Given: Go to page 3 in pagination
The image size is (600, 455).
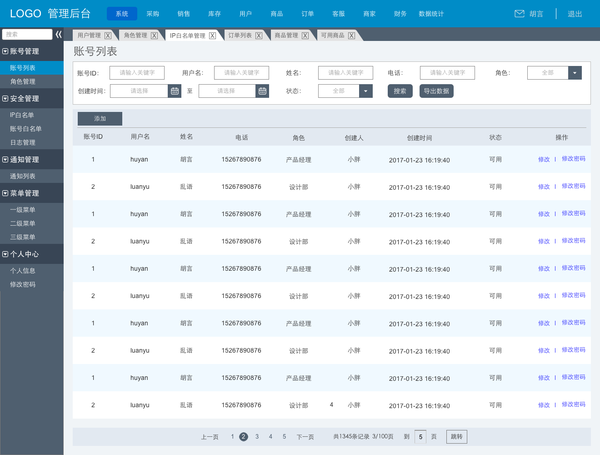Looking at the screenshot, I should click(257, 437).
